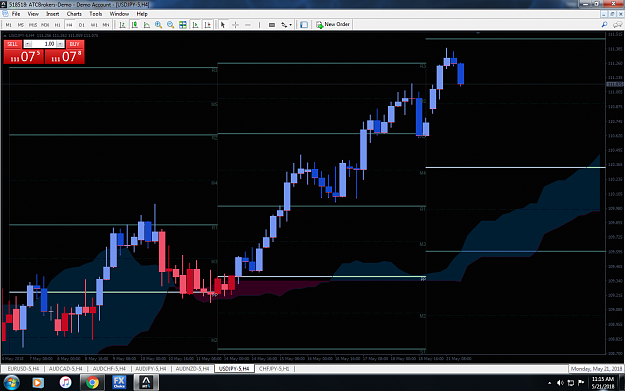This screenshot has height=391, width=625.
Task: Toggle chart auto scroll
Action: click(195, 25)
